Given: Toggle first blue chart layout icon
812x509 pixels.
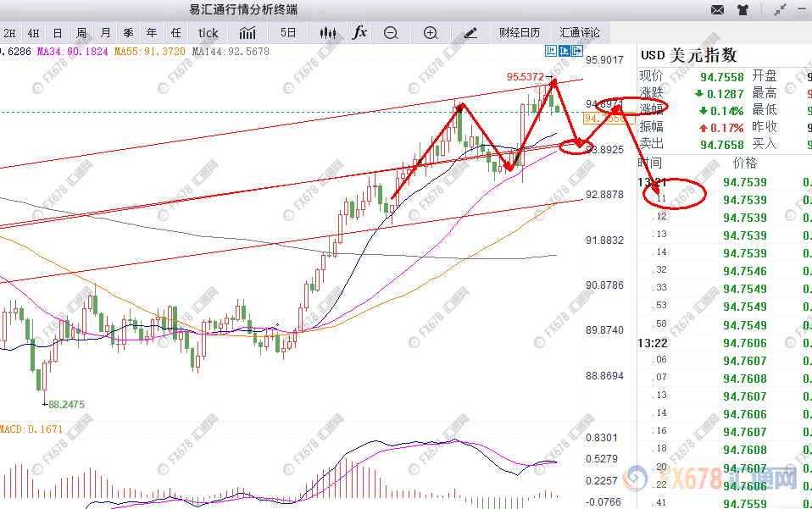Looking at the screenshot, I should tap(551, 51).
